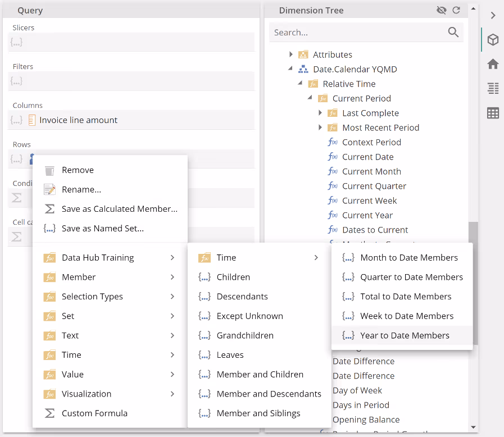Collapse the Date.Calendar YQMD hierarchy

pos(291,69)
